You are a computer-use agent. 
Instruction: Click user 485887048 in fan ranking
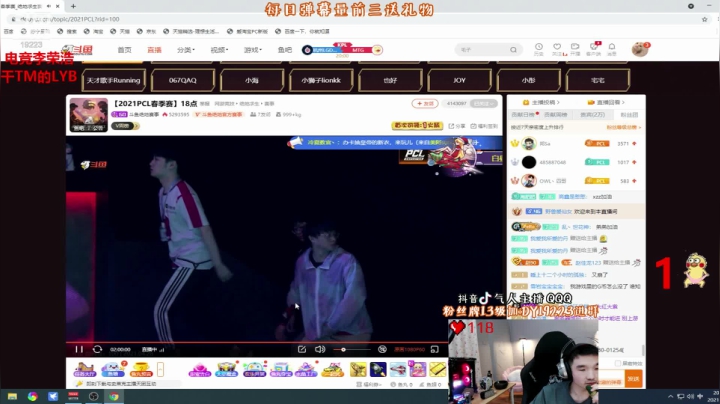[x=552, y=162]
